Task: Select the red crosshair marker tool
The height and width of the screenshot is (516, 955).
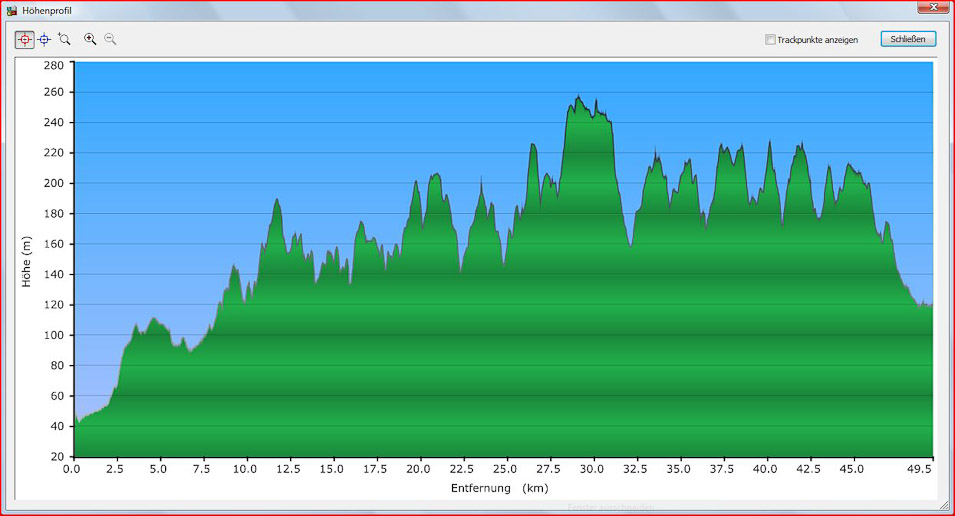Action: [x=24, y=39]
